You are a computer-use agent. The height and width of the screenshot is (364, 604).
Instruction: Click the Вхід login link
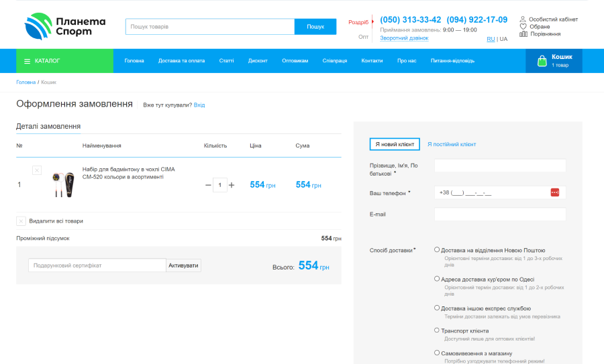click(x=199, y=105)
